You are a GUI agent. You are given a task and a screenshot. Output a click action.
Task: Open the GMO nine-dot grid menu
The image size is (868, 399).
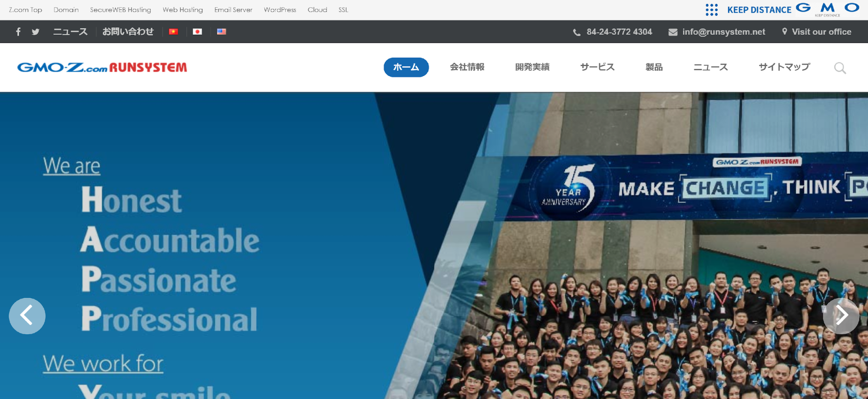click(x=712, y=10)
